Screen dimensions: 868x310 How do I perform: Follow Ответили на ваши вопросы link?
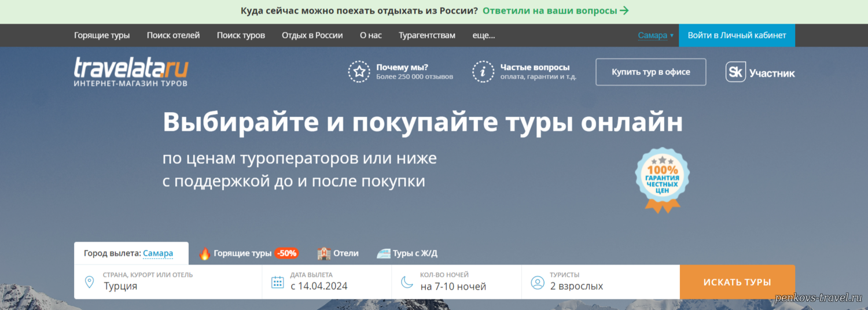coord(556,10)
